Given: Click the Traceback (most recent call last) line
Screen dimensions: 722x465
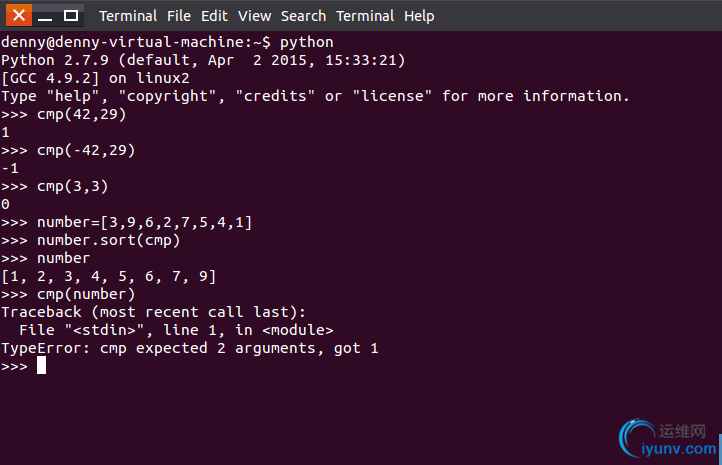Looking at the screenshot, I should click(x=153, y=312).
